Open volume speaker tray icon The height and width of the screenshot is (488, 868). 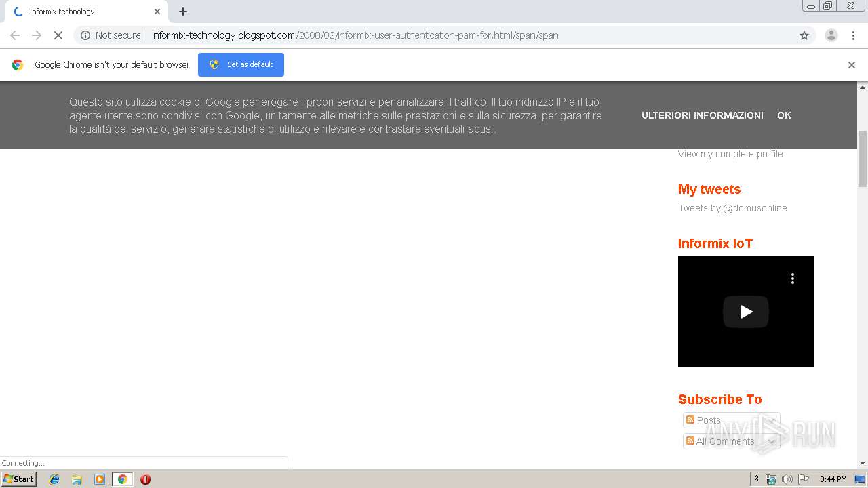point(787,479)
